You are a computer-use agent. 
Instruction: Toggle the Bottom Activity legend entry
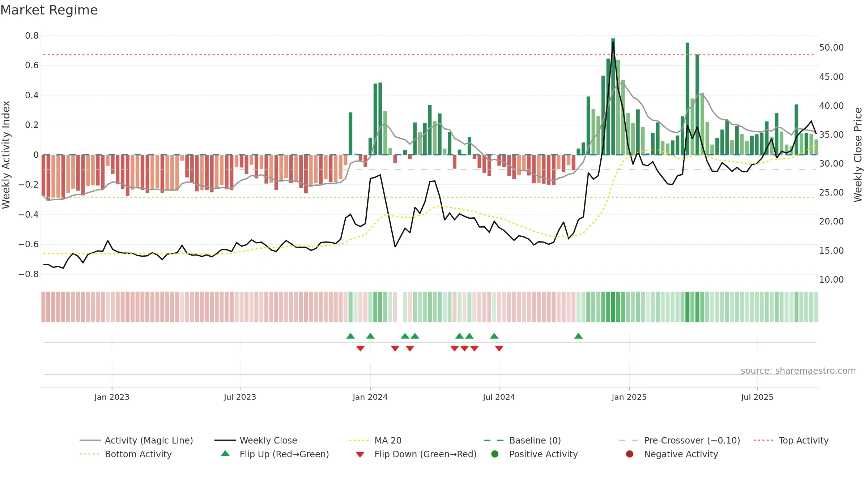click(x=125, y=454)
